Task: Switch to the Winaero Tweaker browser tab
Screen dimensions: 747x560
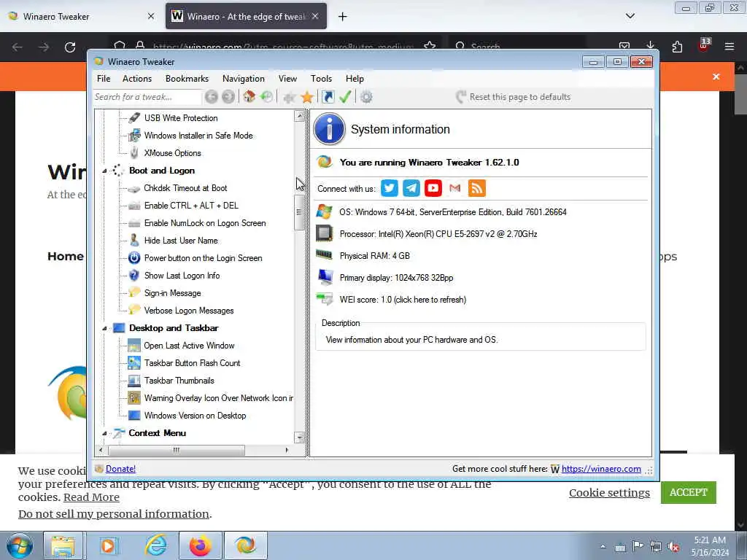Action: coord(82,16)
